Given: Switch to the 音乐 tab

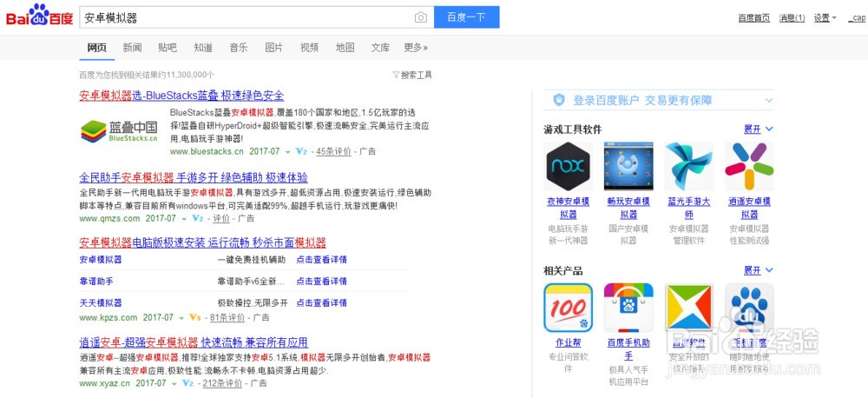Looking at the screenshot, I should coord(239,48).
